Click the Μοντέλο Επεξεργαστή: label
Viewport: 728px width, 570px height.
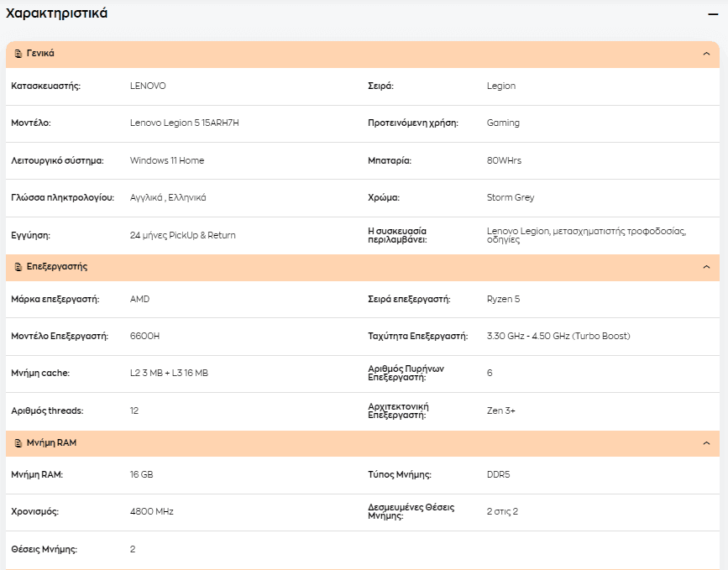60,336
